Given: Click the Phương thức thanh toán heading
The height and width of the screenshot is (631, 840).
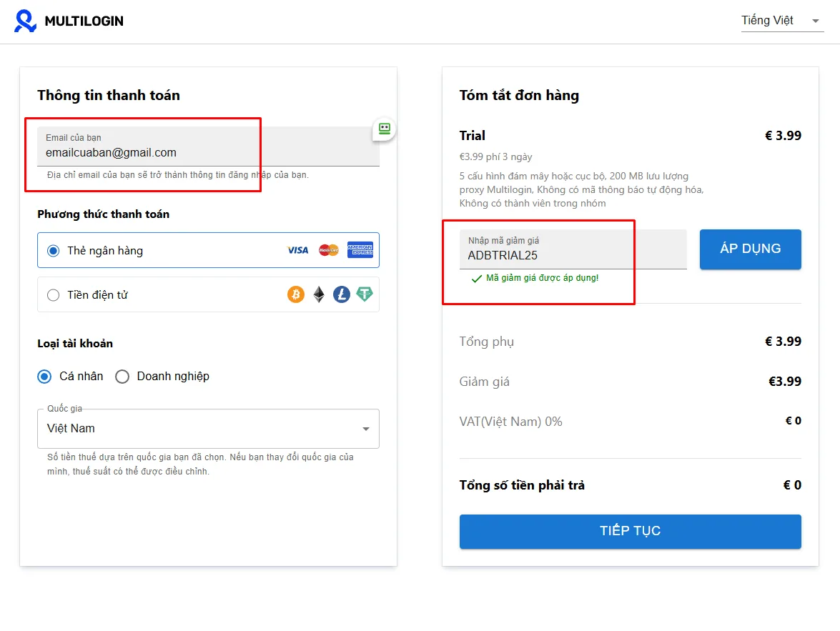Looking at the screenshot, I should pyautogui.click(x=104, y=214).
